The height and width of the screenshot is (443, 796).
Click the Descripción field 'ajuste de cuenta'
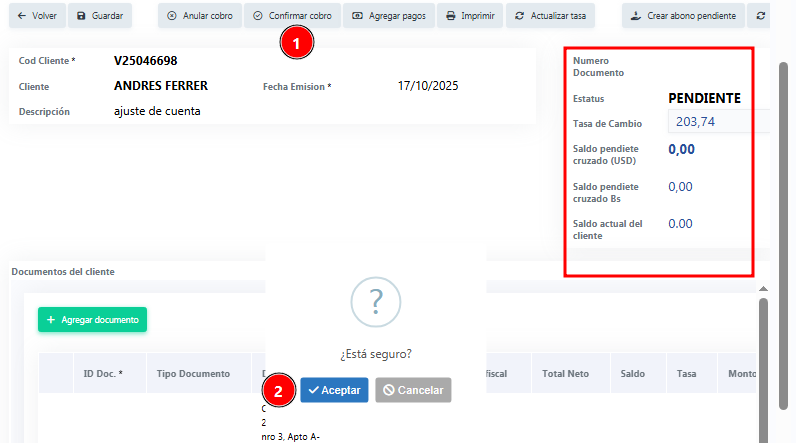[x=157, y=111]
